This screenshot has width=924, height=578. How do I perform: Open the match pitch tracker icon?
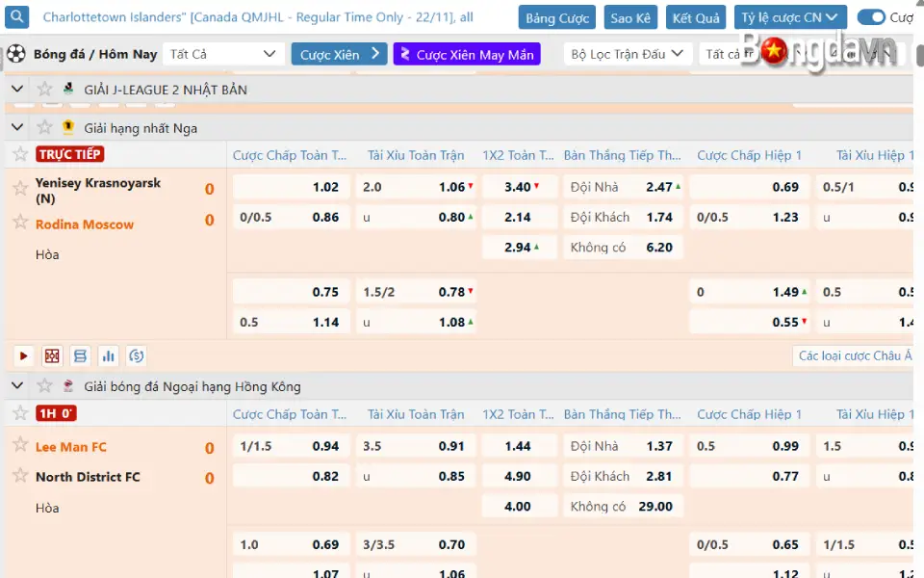[x=52, y=356]
